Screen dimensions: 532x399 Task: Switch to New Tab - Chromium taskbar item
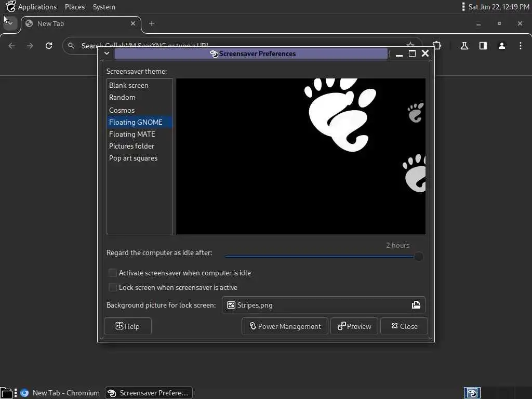[60, 393]
